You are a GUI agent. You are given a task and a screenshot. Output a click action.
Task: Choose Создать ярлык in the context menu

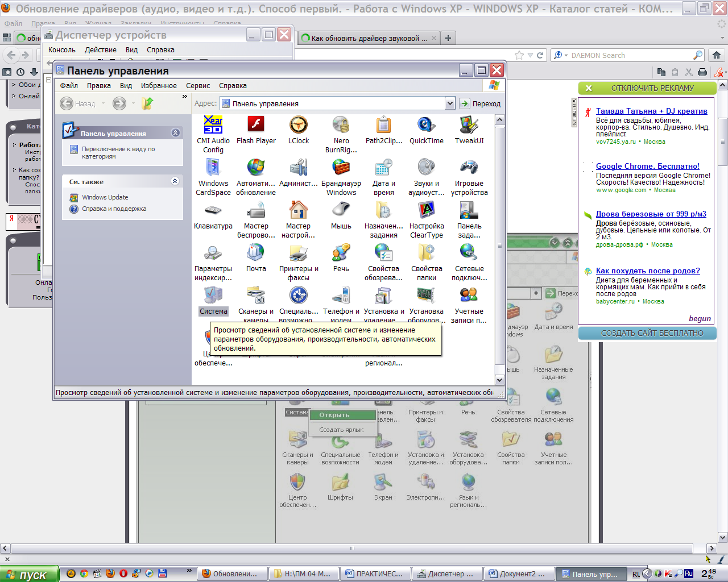coord(342,430)
